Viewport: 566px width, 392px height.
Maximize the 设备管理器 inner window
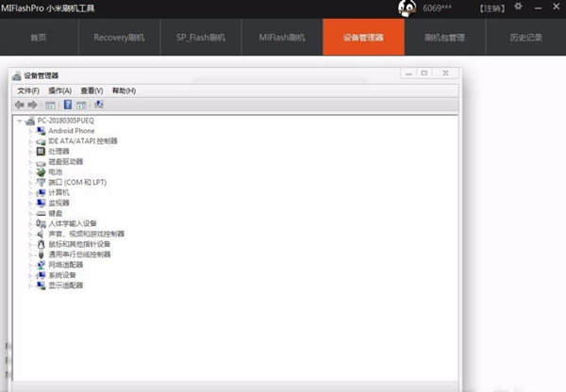click(x=424, y=73)
